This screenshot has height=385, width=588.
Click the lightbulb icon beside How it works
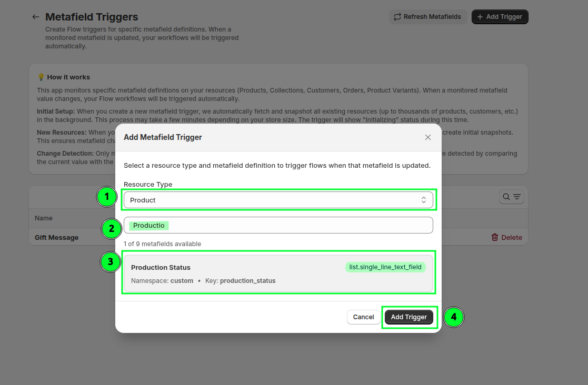[41, 77]
